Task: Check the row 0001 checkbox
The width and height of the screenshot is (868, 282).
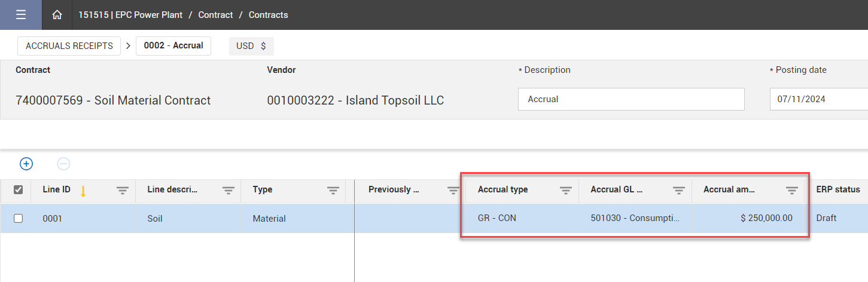Action: tap(19, 219)
